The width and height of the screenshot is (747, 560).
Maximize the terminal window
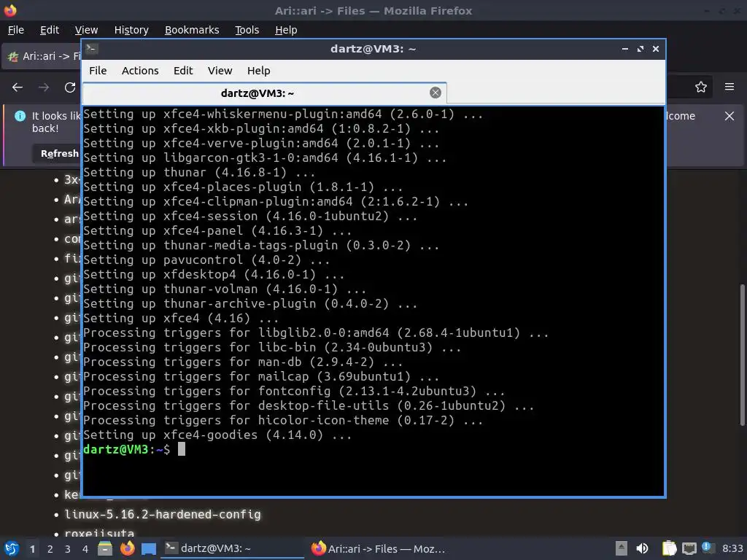(640, 49)
